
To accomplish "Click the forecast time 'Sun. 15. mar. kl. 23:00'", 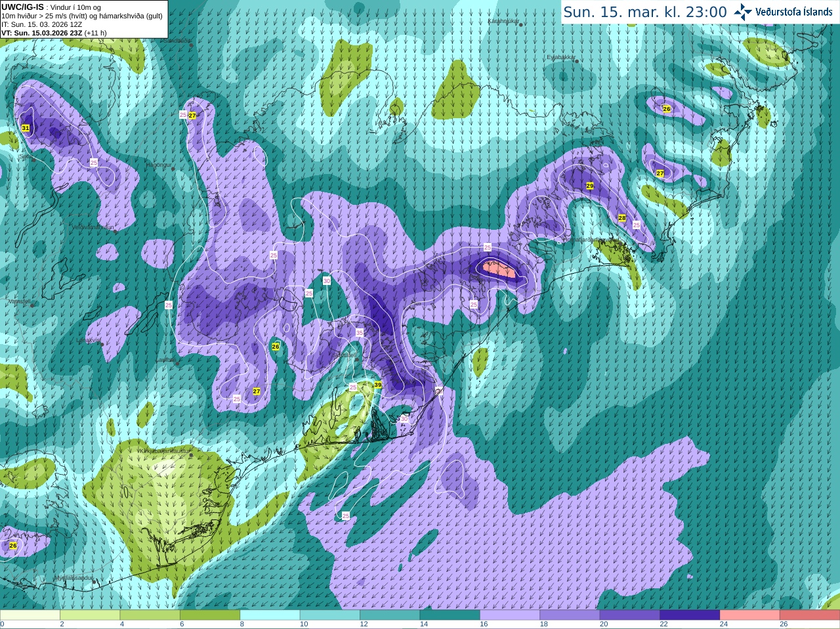I will (x=645, y=12).
